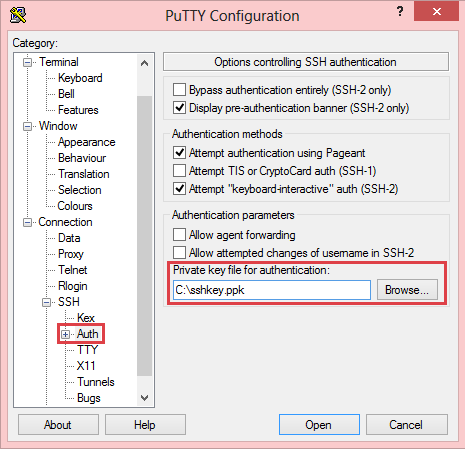
Task: Select Connection category
Action: pos(65,222)
